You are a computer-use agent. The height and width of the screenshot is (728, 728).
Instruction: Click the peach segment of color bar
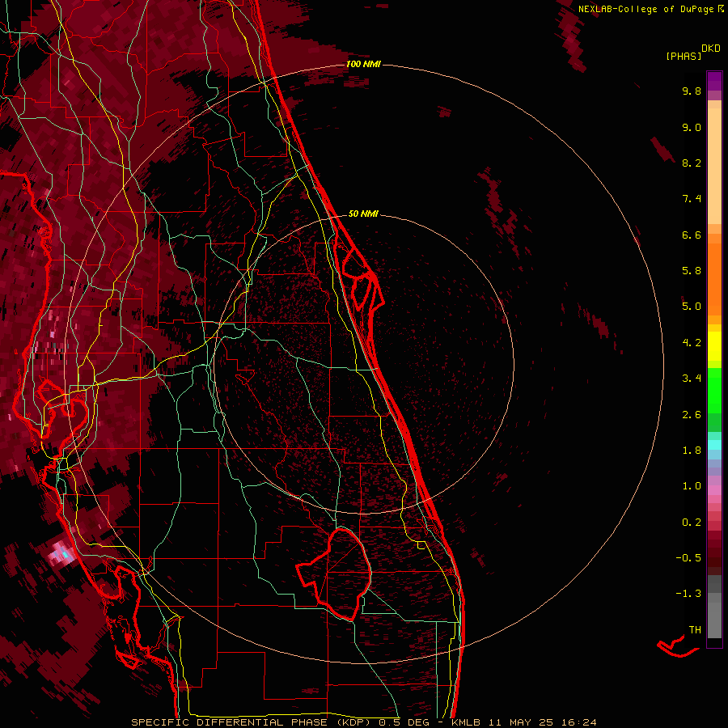714,163
